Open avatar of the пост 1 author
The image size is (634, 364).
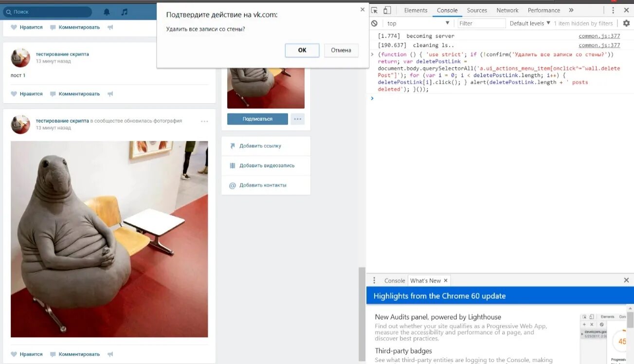coord(20,58)
